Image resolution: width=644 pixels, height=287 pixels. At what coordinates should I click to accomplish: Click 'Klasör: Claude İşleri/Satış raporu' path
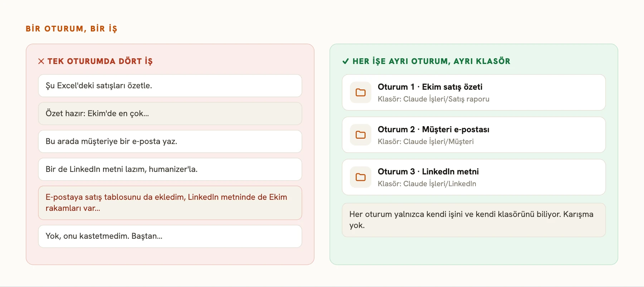click(434, 99)
